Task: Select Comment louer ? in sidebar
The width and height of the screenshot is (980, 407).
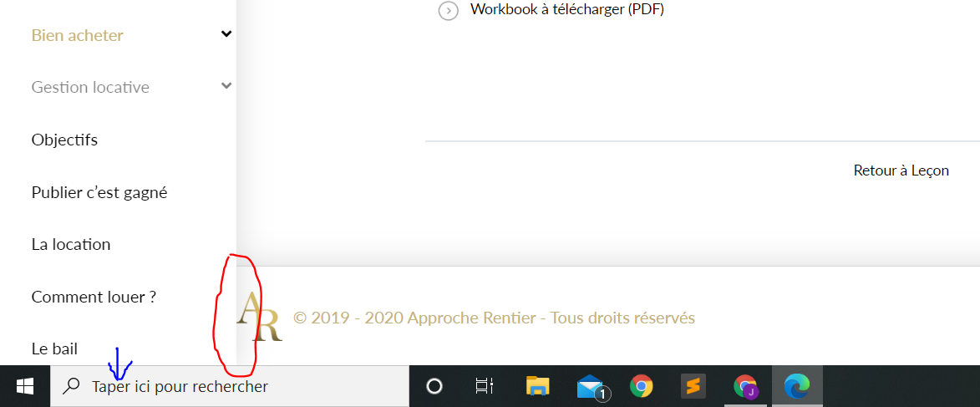Action: click(x=94, y=297)
